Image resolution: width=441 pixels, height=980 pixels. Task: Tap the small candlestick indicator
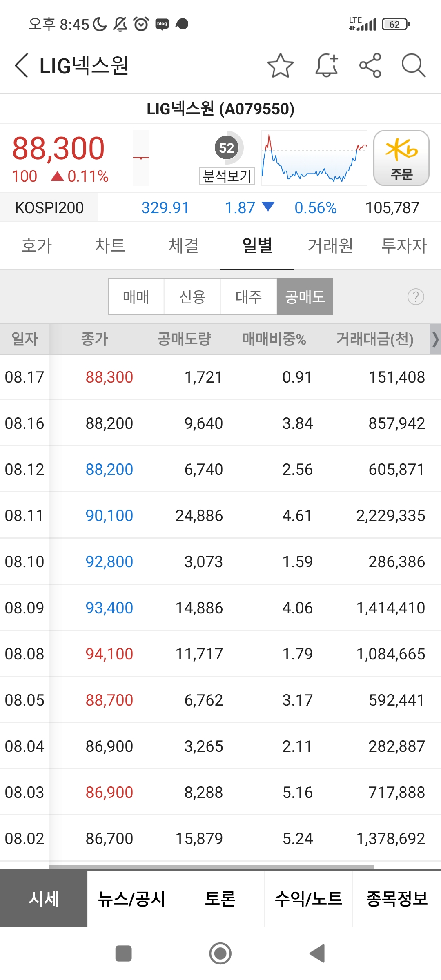tap(141, 158)
